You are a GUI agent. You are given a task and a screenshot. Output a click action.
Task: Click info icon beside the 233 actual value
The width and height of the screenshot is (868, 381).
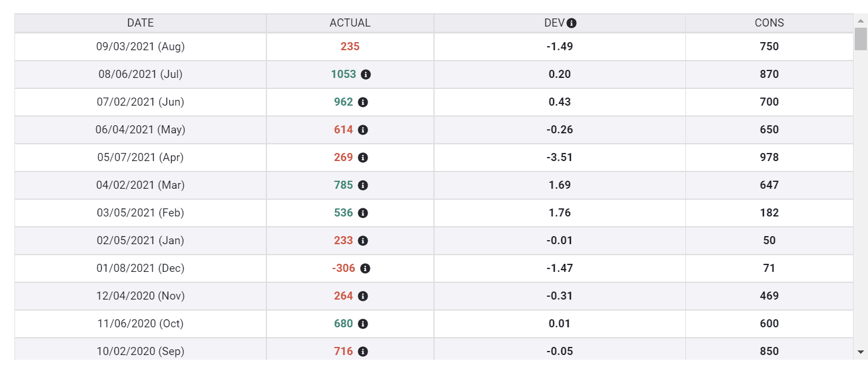point(363,241)
